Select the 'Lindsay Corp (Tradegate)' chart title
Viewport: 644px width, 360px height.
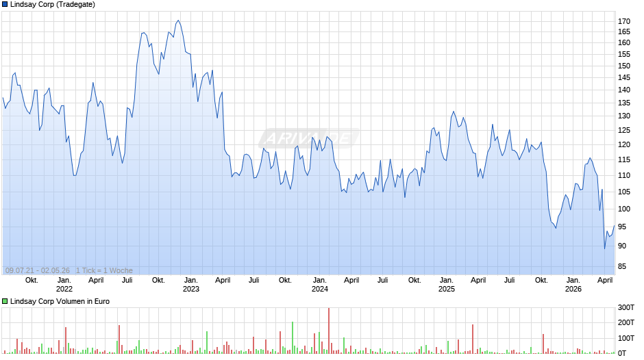[53, 5]
